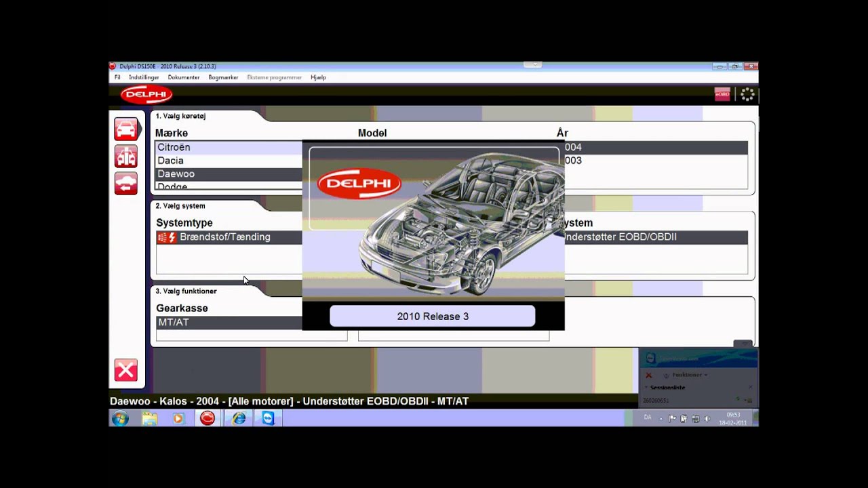Select the car vehicle selection icon
Viewport: 868px width, 488px height.
tap(125, 129)
